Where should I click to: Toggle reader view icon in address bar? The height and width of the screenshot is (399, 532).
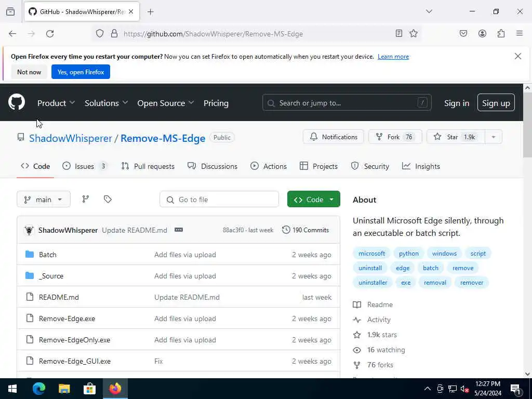coord(399,33)
